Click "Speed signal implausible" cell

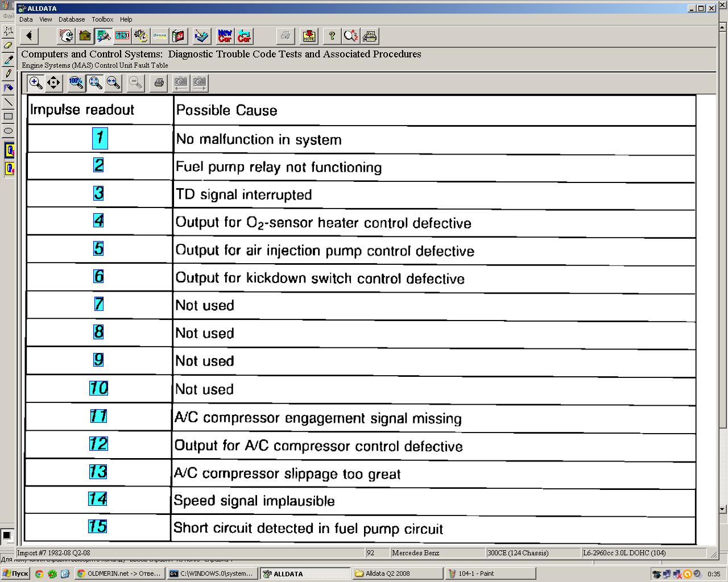(434, 501)
